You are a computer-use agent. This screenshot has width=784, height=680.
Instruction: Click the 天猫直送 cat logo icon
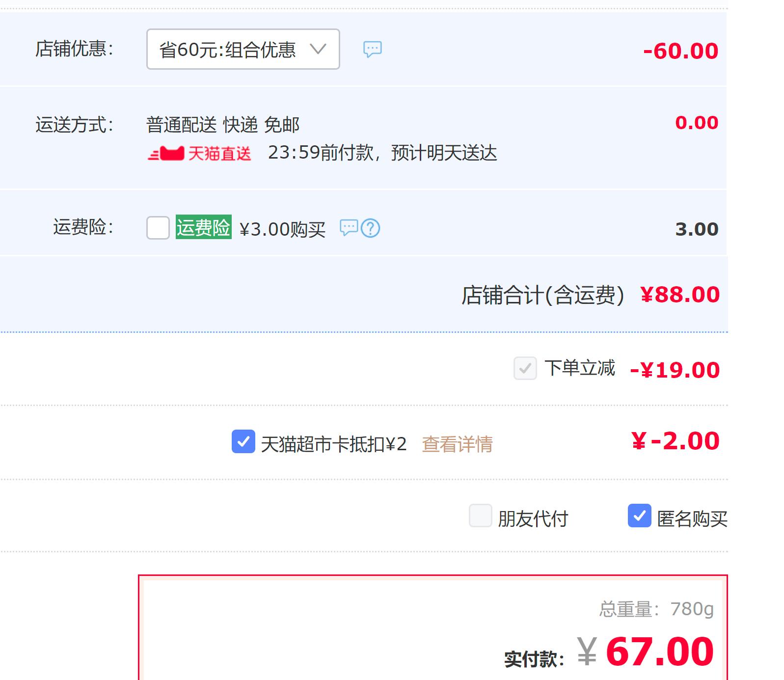[x=167, y=154]
